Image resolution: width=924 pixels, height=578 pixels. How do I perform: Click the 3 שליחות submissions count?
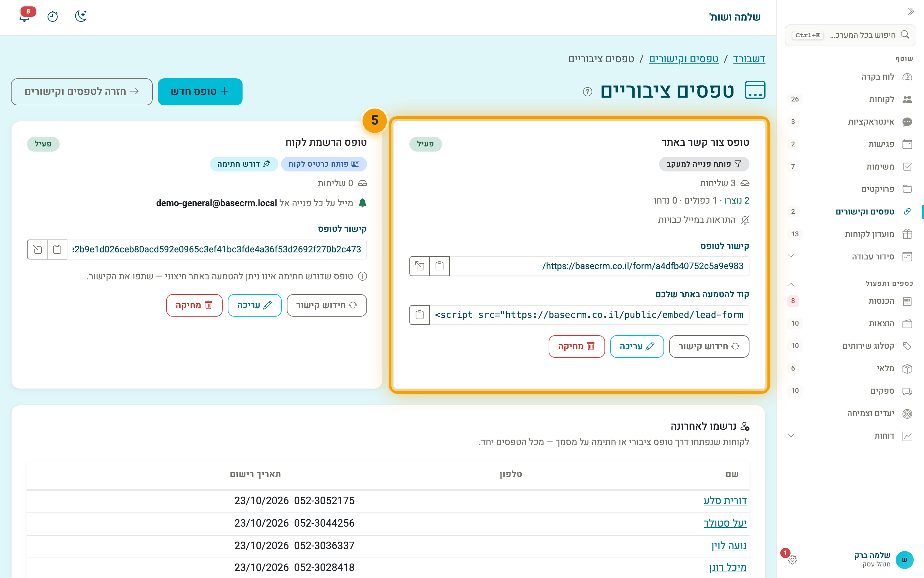718,183
